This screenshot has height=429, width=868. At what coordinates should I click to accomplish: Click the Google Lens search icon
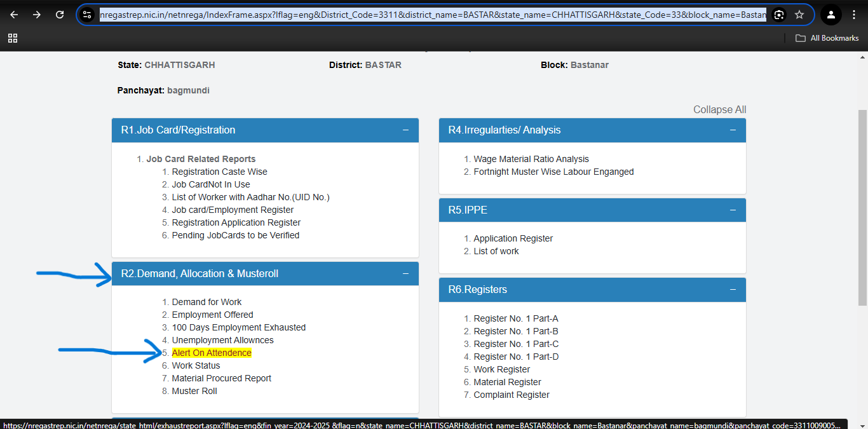pyautogui.click(x=779, y=15)
